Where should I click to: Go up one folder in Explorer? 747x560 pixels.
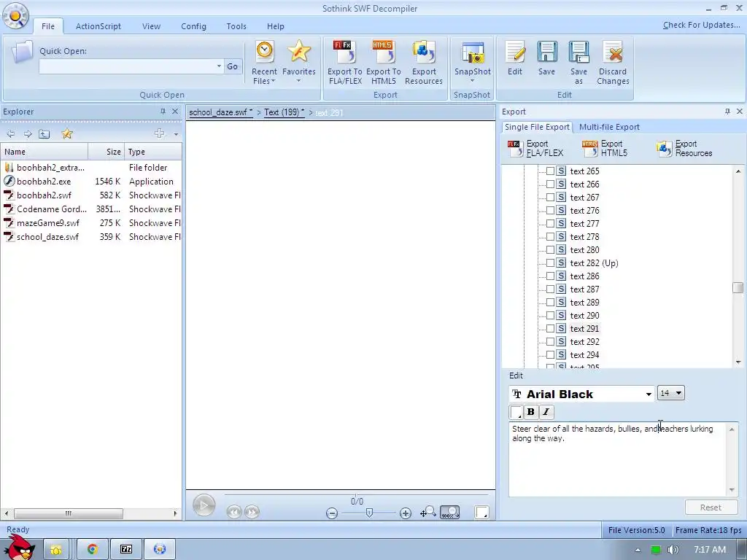click(x=44, y=134)
